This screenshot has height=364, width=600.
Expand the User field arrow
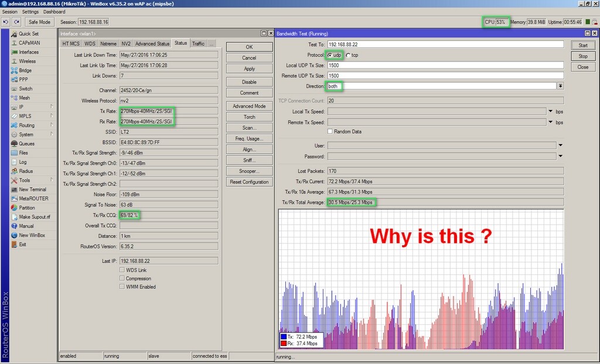(x=560, y=146)
